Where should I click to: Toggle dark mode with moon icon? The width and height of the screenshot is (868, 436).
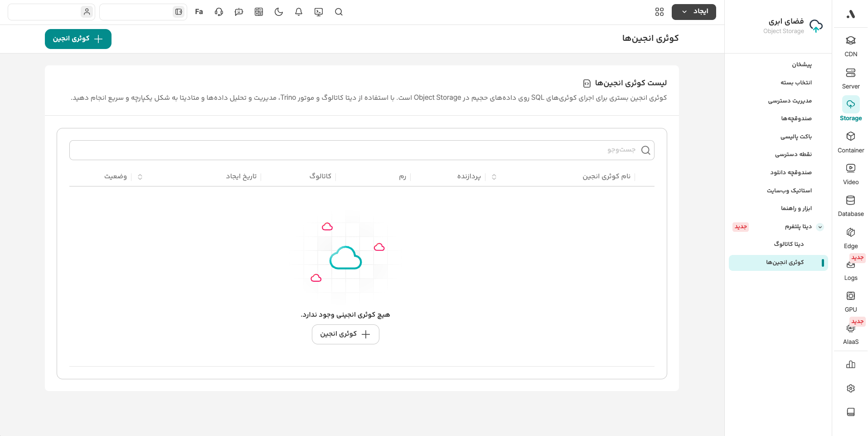[x=279, y=12]
